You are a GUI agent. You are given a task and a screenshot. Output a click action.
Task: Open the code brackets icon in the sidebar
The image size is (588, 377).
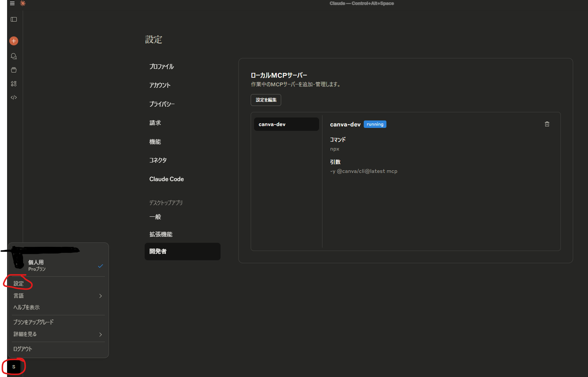pyautogui.click(x=14, y=97)
